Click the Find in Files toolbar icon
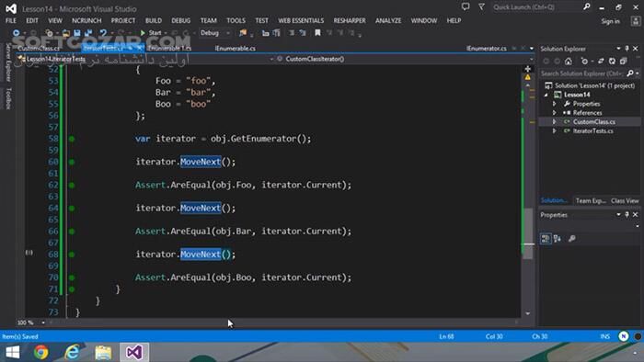Screen dimensions: 644x362 (x=243, y=33)
